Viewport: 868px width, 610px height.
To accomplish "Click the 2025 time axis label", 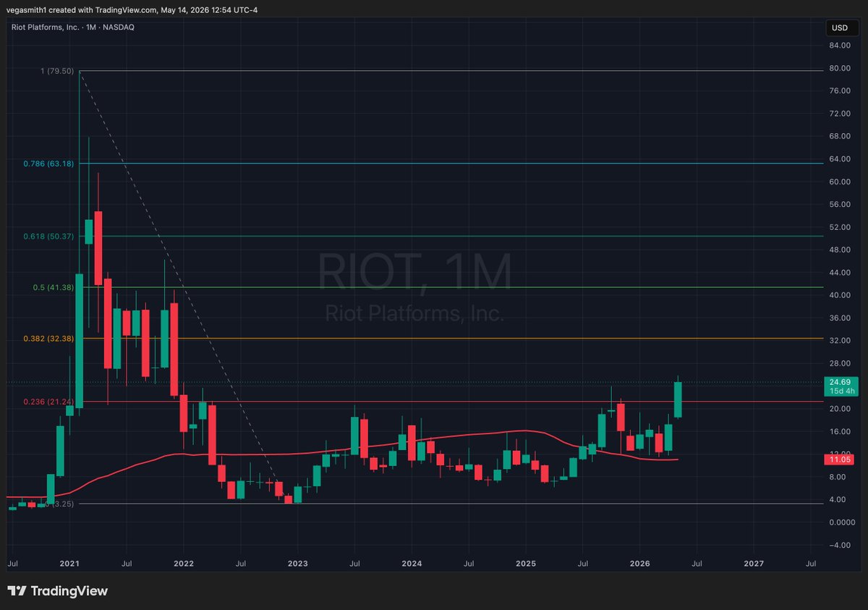I will [x=526, y=562].
